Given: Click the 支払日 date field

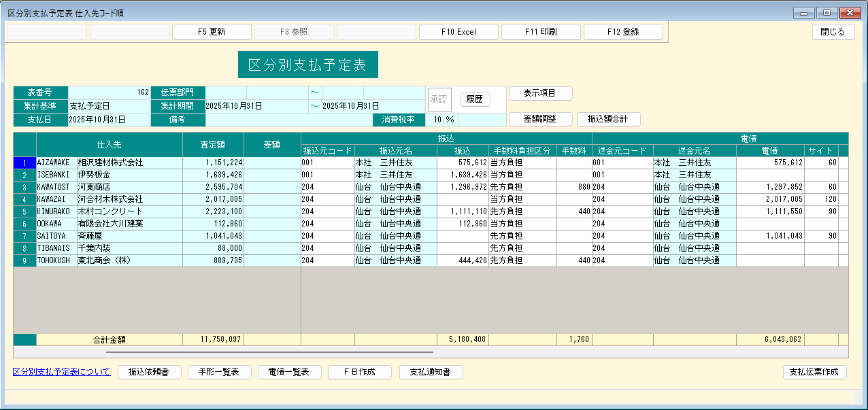Looking at the screenshot, I should 109,120.
